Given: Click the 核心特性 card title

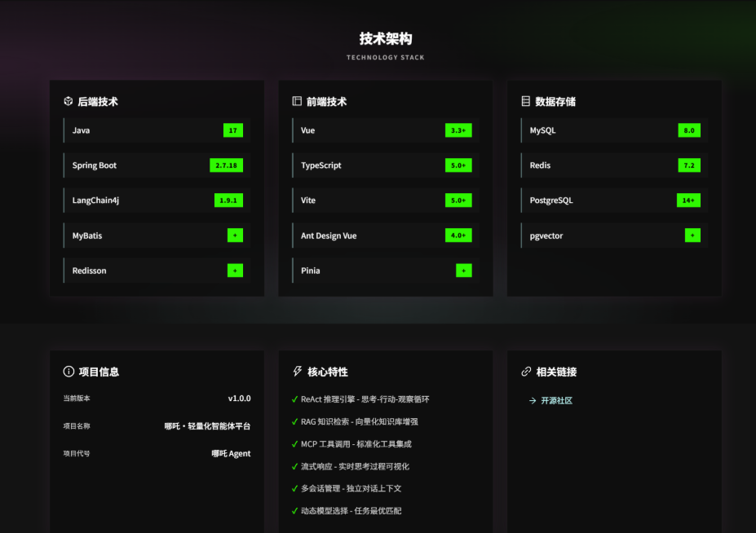Looking at the screenshot, I should point(328,372).
